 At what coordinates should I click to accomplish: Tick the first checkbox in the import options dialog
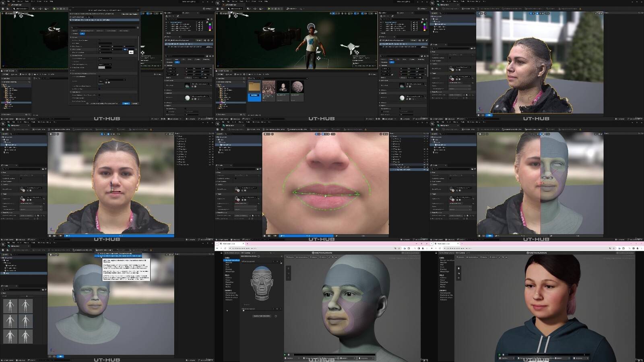tap(99, 40)
